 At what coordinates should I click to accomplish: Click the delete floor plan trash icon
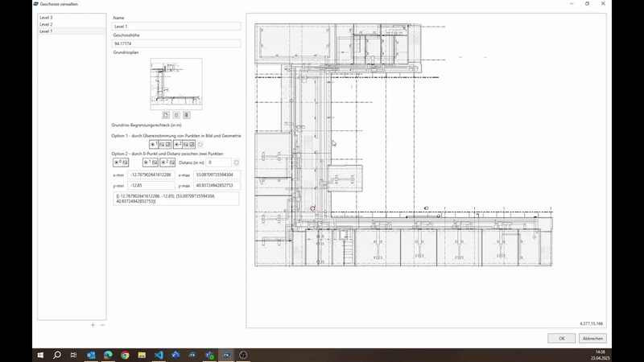(x=187, y=115)
